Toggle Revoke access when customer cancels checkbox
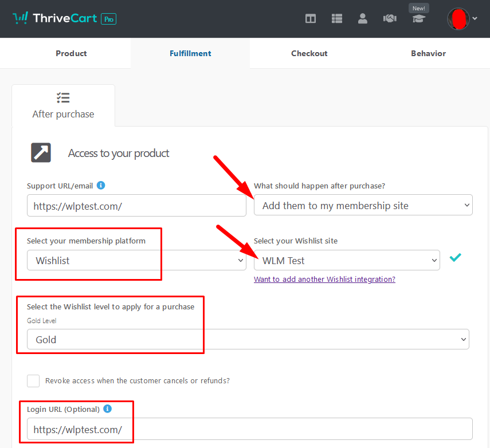 coord(33,381)
